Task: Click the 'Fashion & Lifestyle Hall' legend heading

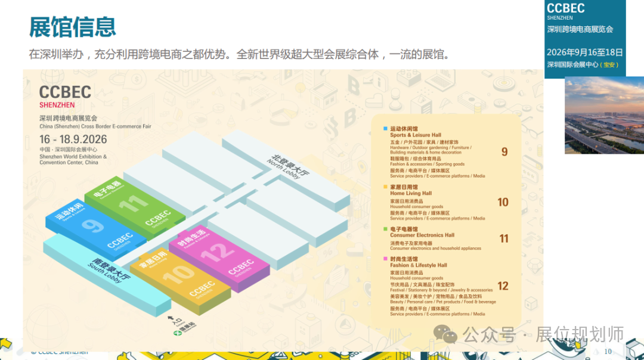Action: click(x=419, y=265)
